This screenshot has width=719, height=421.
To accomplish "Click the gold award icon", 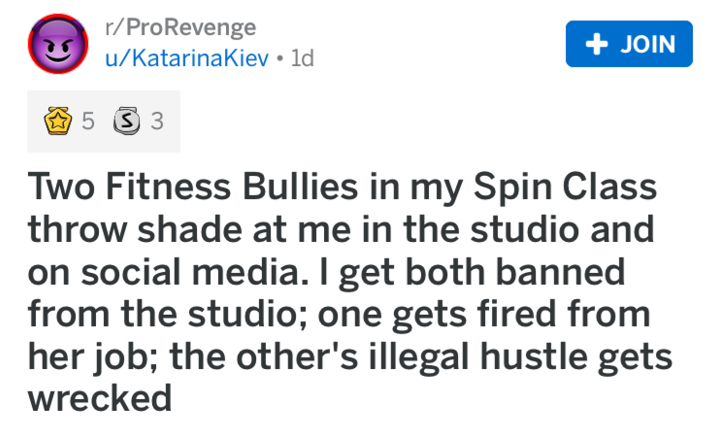I will (x=59, y=122).
